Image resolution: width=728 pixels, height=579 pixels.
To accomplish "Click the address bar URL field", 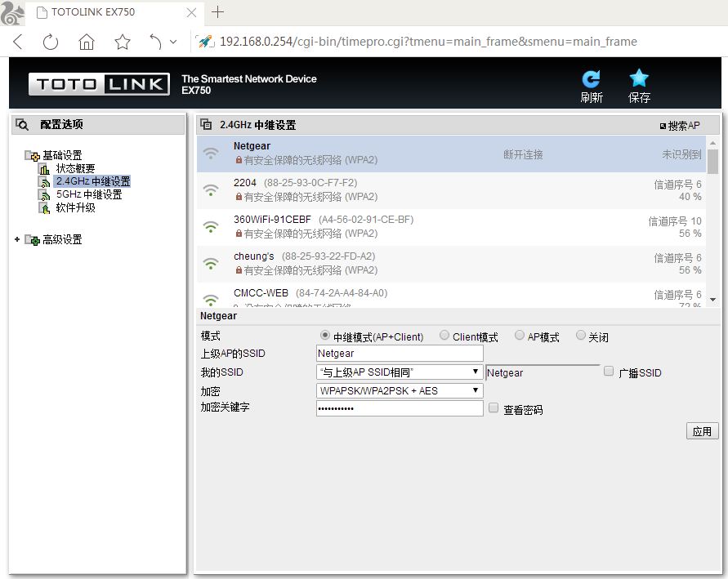I will [428, 42].
